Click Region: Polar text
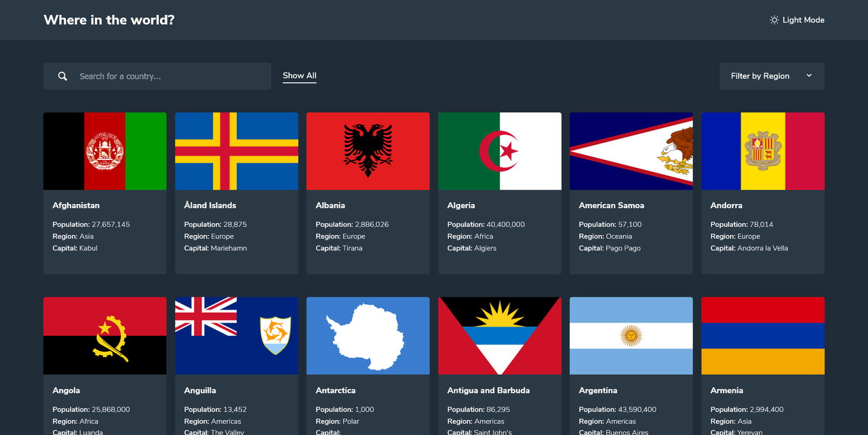The image size is (868, 435). (x=337, y=421)
